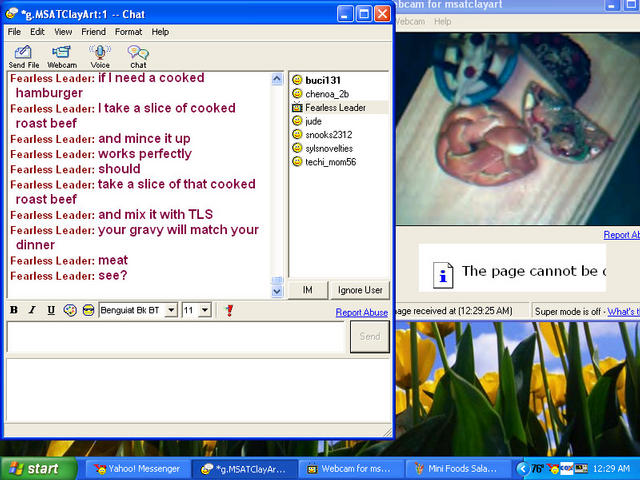Viewport: 640px width, 480px height.
Task: Open the text color palette icon
Action: point(70,310)
